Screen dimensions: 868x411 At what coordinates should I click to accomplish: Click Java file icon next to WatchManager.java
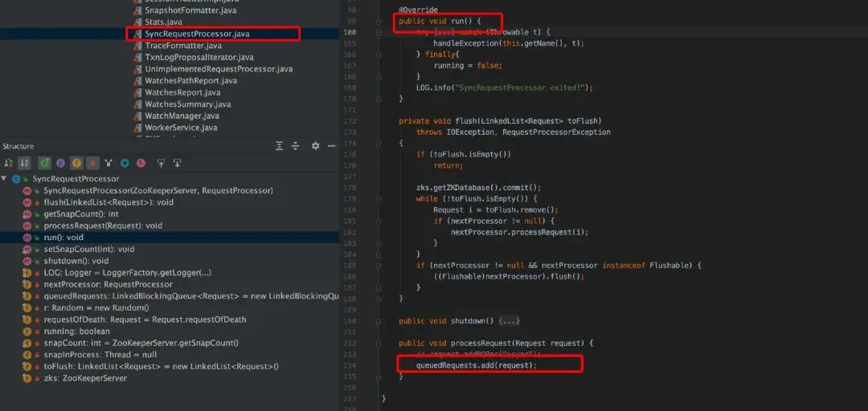pyautogui.click(x=137, y=116)
